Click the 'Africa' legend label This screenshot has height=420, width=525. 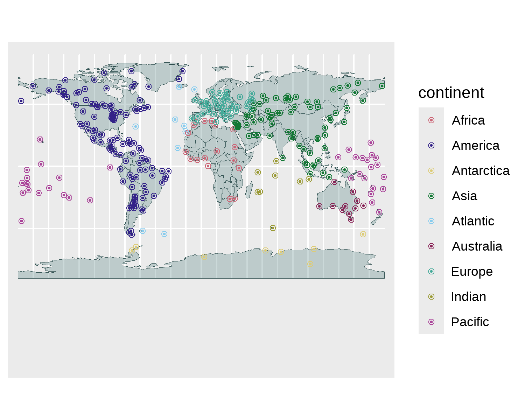[468, 120]
